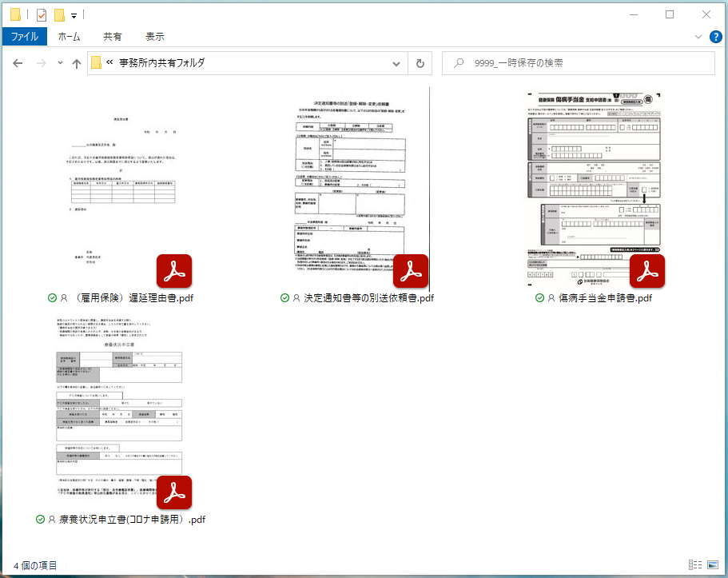
Task: Click the Back navigation arrow
Action: 18,62
